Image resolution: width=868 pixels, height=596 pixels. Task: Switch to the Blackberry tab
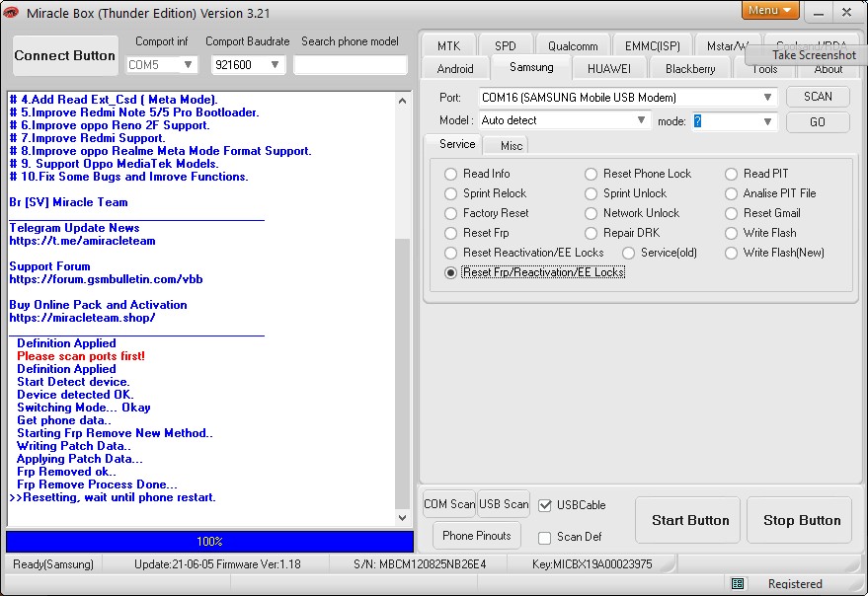tap(690, 69)
